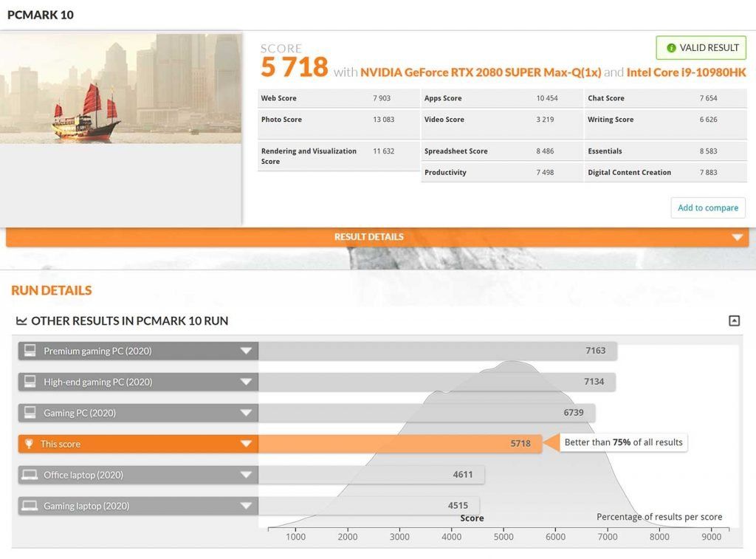This screenshot has height=559, width=756.
Task: Click the Photo Score value 13 083
Action: coord(383,119)
